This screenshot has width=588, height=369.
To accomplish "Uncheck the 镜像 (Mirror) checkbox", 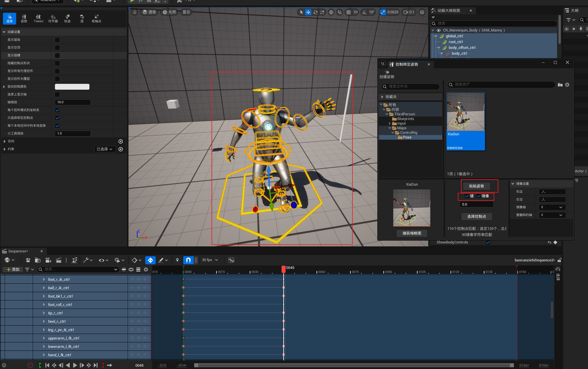I will [479, 196].
